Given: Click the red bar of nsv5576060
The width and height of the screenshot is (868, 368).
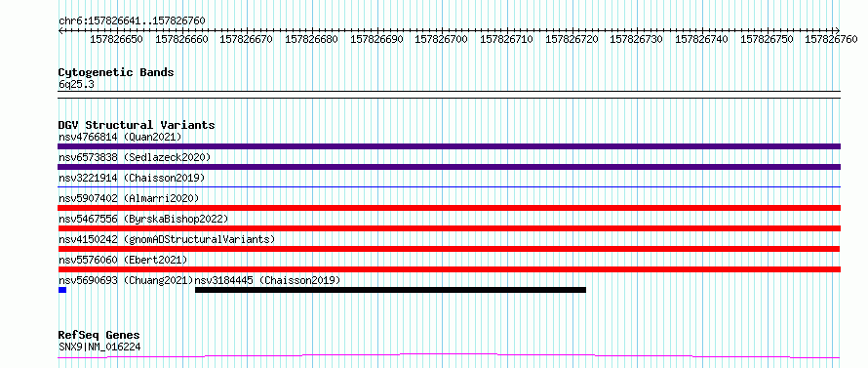Looking at the screenshot, I should click(x=449, y=269).
